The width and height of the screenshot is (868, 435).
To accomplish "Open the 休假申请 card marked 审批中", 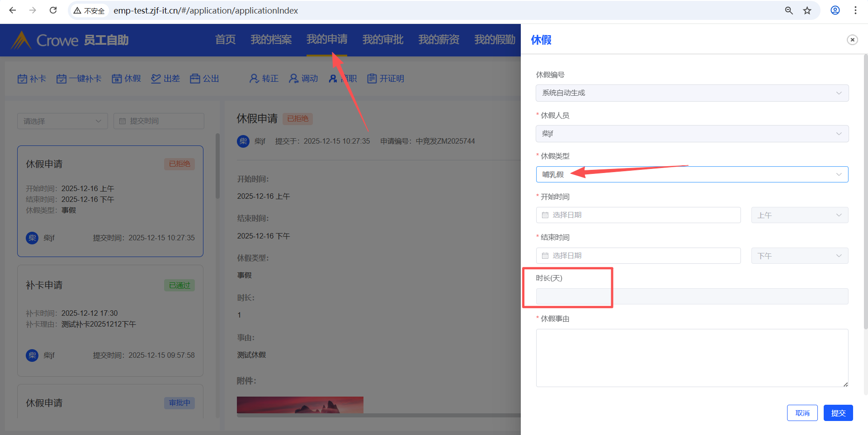I will (110, 401).
